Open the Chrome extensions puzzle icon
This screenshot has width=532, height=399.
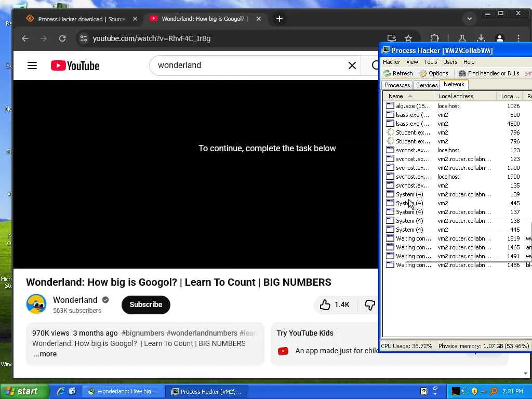click(435, 38)
